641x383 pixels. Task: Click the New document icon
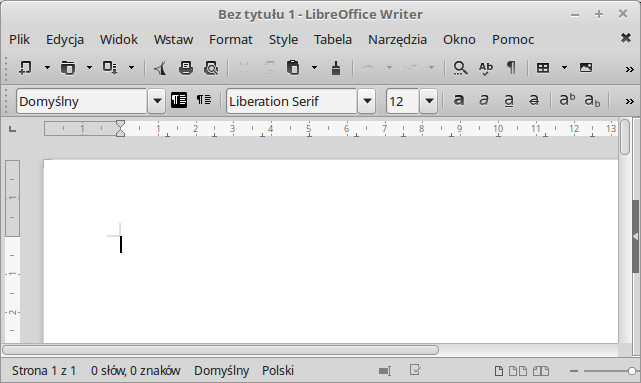click(x=25, y=67)
